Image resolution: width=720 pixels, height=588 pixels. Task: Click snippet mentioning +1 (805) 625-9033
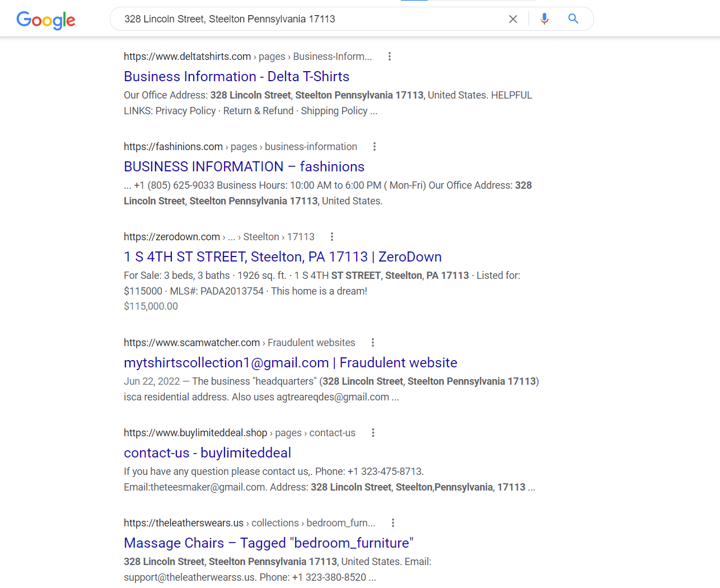328,193
